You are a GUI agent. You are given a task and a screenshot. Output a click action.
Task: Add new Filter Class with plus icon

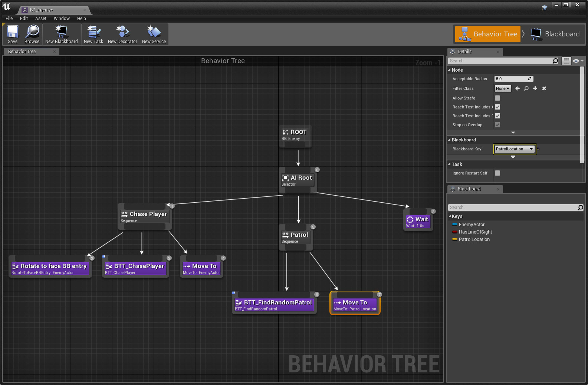pos(535,88)
